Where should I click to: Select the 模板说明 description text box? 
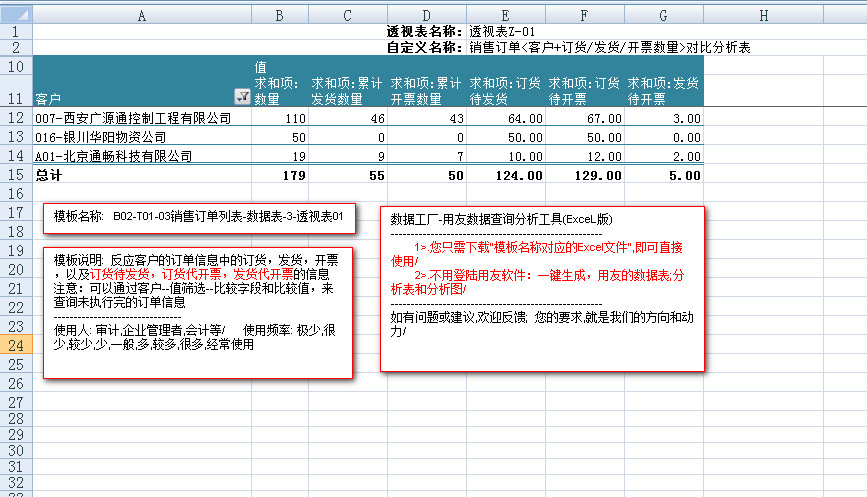pos(197,311)
